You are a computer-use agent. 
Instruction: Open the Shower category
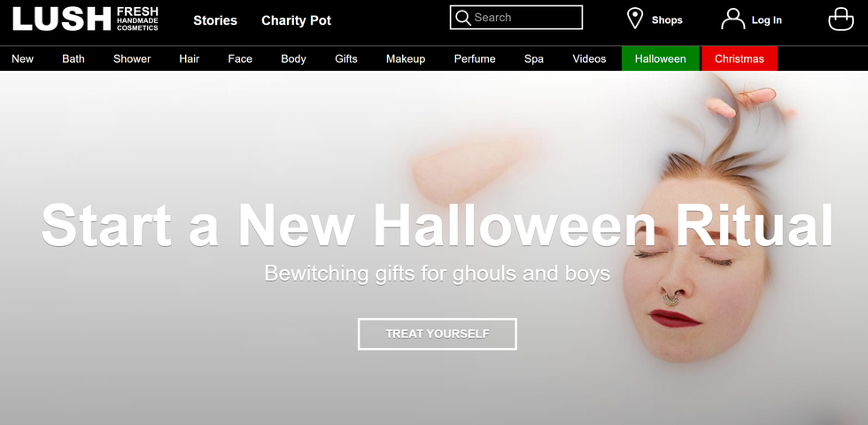click(132, 58)
